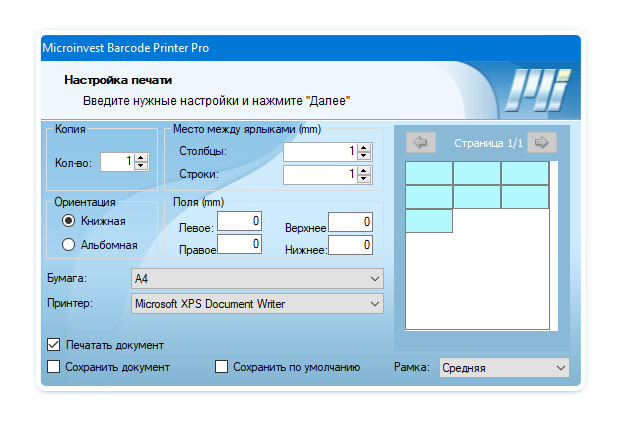Screen dimensions: 620x423
Task: Increase Строки spacing with up arrow
Action: point(364,170)
